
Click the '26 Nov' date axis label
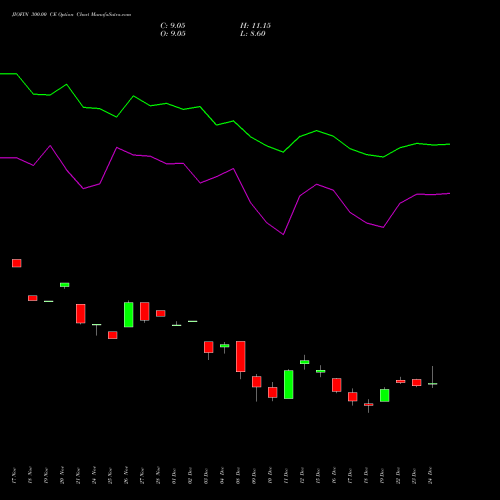[126, 476]
